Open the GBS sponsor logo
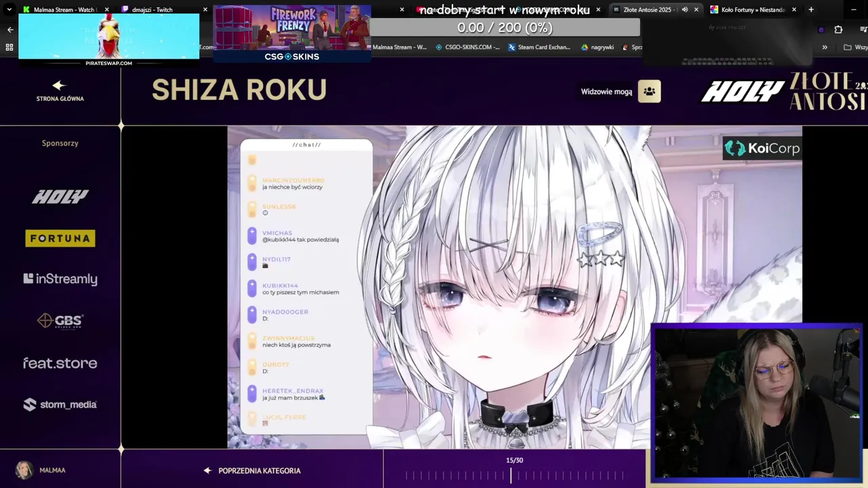Screen dimensions: 868x488 [x=60, y=321]
